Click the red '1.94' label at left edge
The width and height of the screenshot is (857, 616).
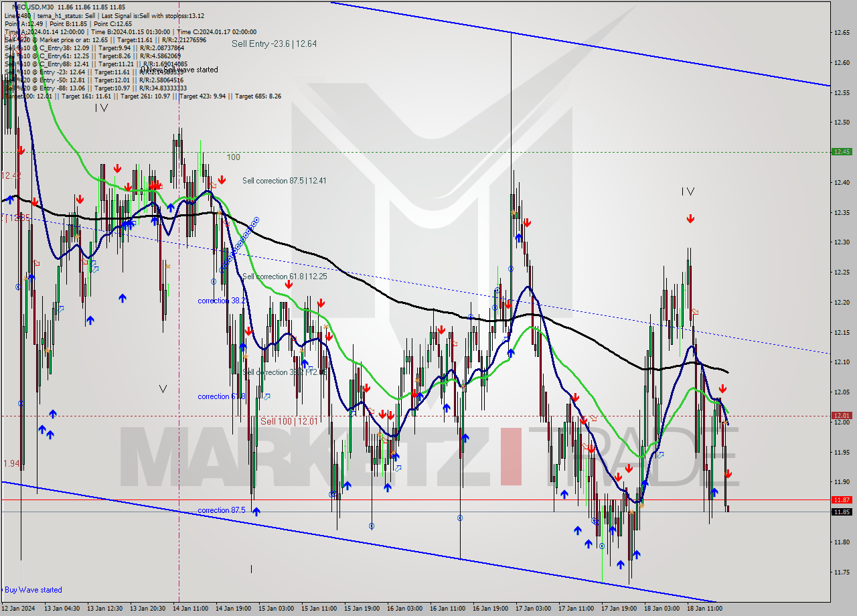[11, 463]
